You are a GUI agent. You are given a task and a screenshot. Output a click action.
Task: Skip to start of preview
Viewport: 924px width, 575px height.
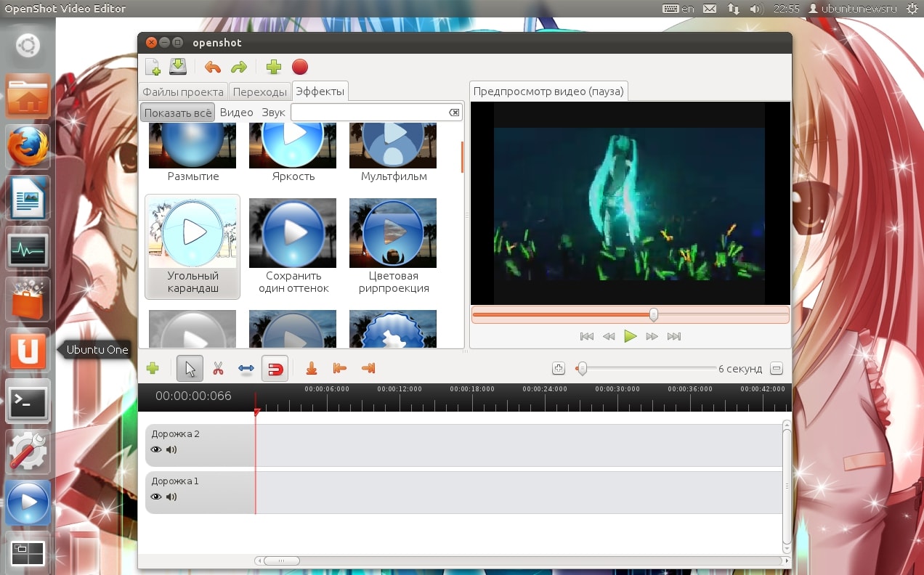(x=586, y=336)
